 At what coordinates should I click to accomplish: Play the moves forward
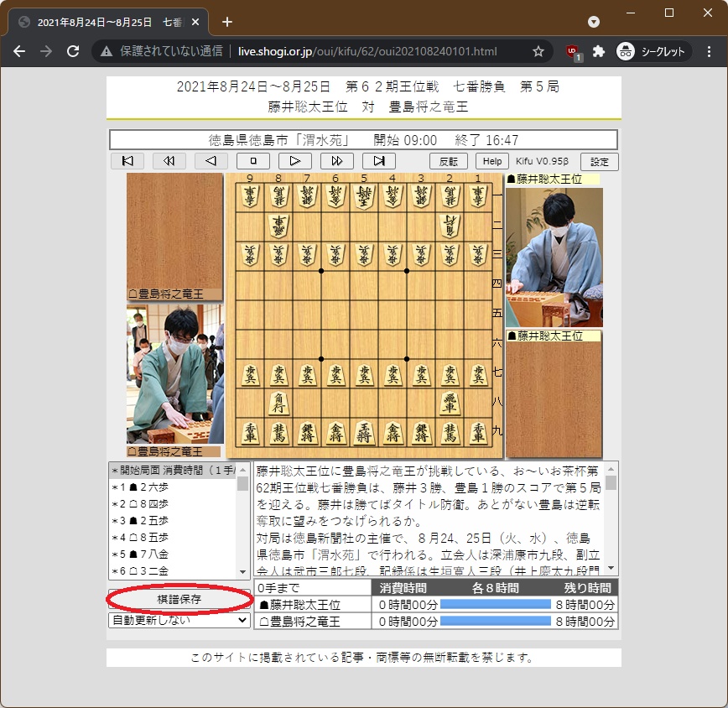click(x=295, y=160)
